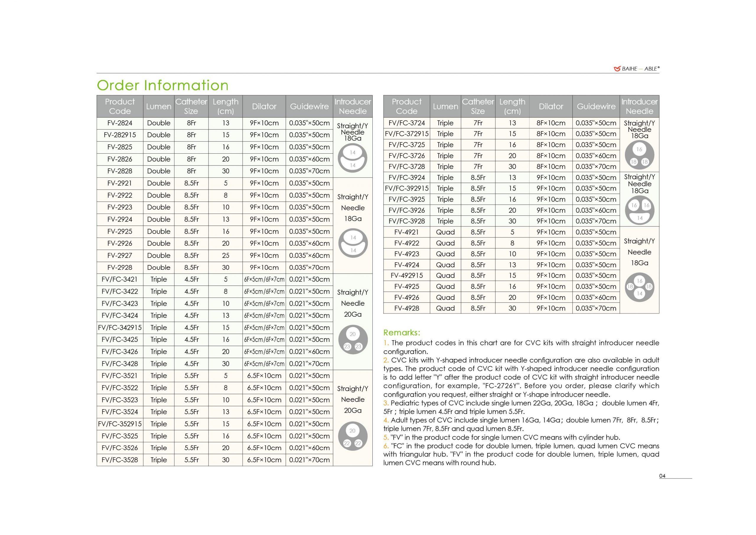This screenshot has width=756, height=535.
Task: Click remark 6 about the triangular hub
Action: pos(521,454)
